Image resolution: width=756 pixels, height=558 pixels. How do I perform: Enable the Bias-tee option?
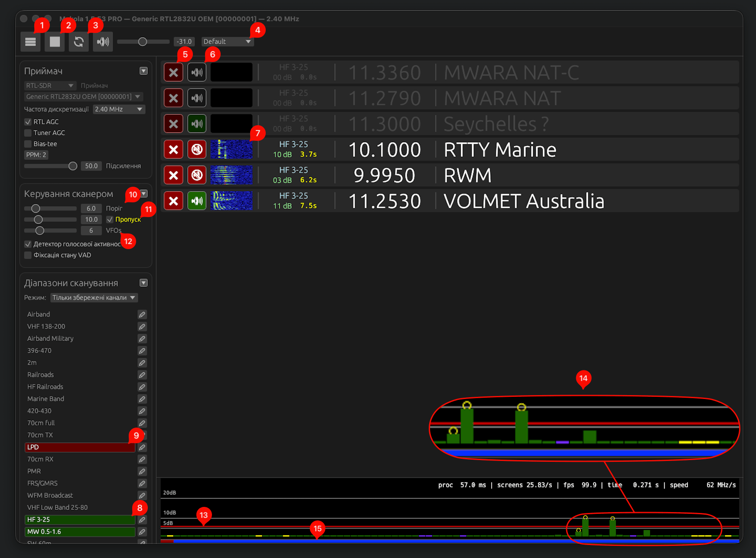28,143
